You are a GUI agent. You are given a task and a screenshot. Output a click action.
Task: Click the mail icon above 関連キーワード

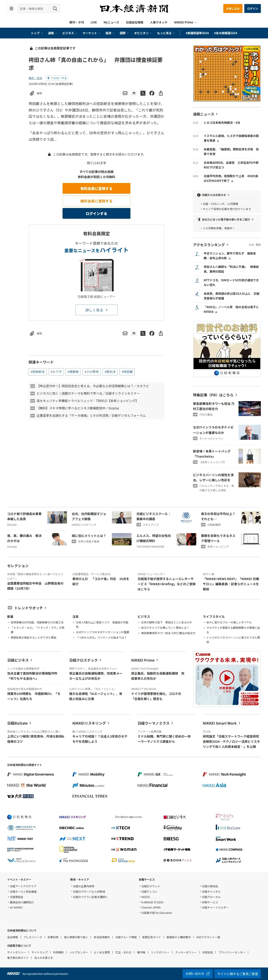pyautogui.click(x=125, y=333)
